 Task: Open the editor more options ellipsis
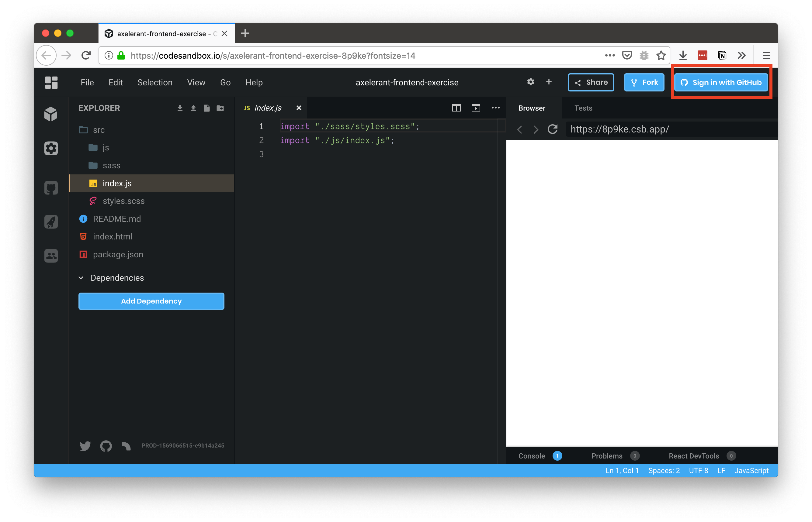495,108
